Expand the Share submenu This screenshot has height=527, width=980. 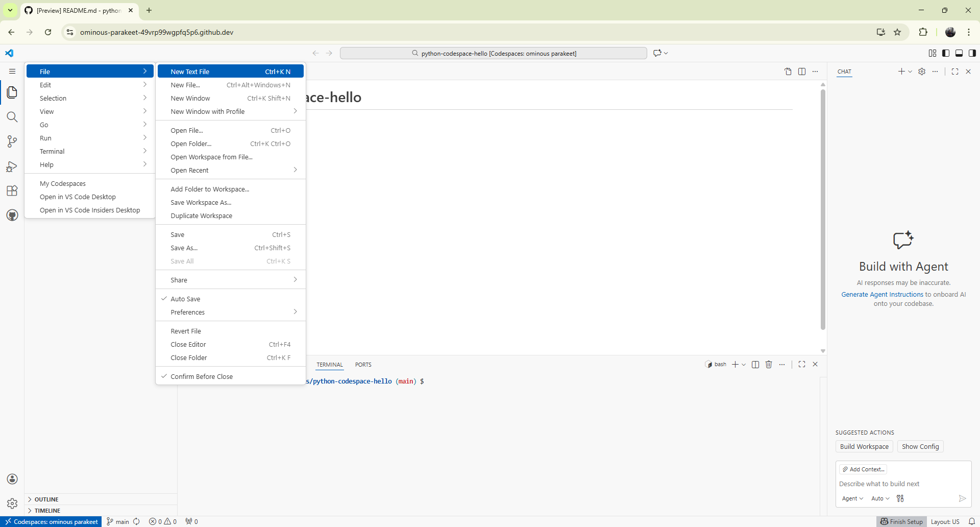tap(231, 280)
